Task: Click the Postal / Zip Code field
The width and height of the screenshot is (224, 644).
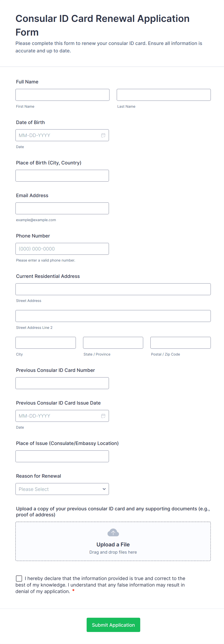Action: pos(180,343)
